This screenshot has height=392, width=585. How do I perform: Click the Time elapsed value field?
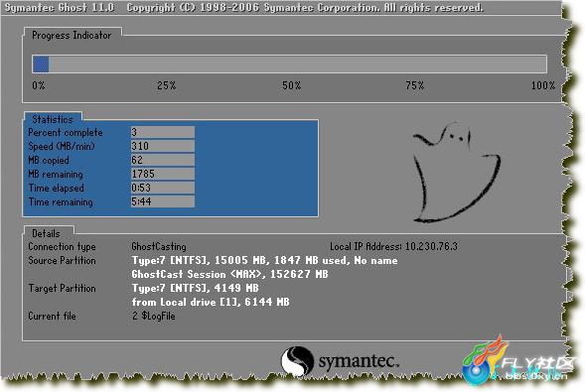[x=162, y=188]
